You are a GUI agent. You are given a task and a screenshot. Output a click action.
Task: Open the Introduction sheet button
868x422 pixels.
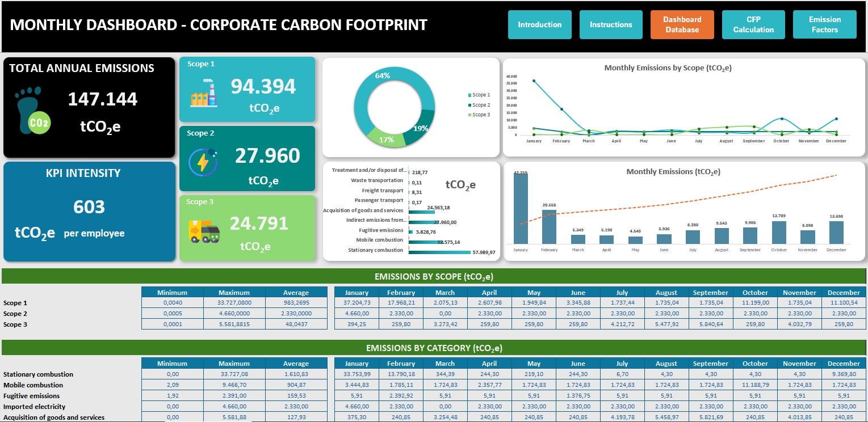tap(539, 25)
